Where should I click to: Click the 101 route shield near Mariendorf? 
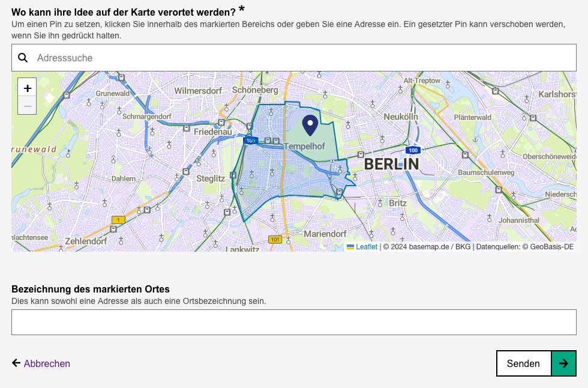(x=275, y=238)
